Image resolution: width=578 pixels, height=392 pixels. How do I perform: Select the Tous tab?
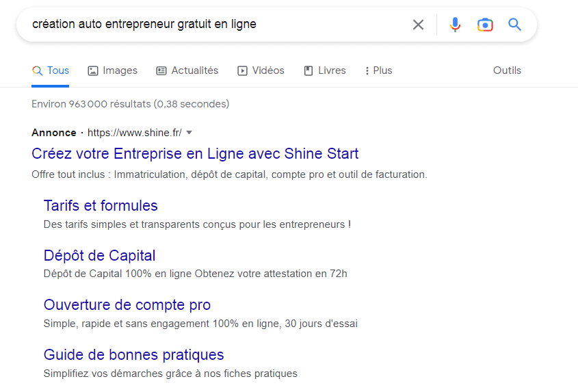click(x=51, y=70)
